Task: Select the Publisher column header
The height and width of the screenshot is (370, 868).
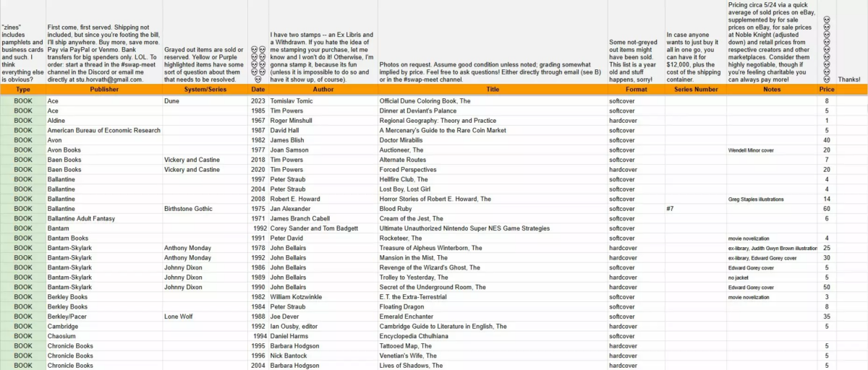Action: pyautogui.click(x=104, y=90)
